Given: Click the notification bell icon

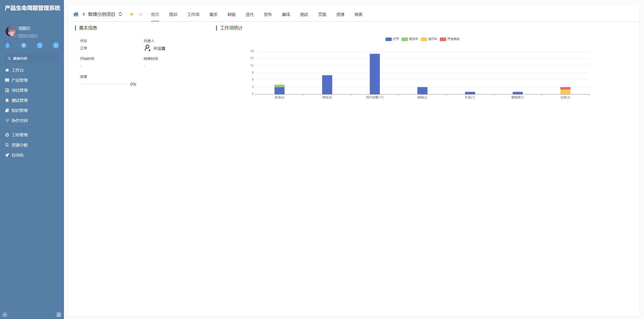Looking at the screenshot, I should [8, 45].
